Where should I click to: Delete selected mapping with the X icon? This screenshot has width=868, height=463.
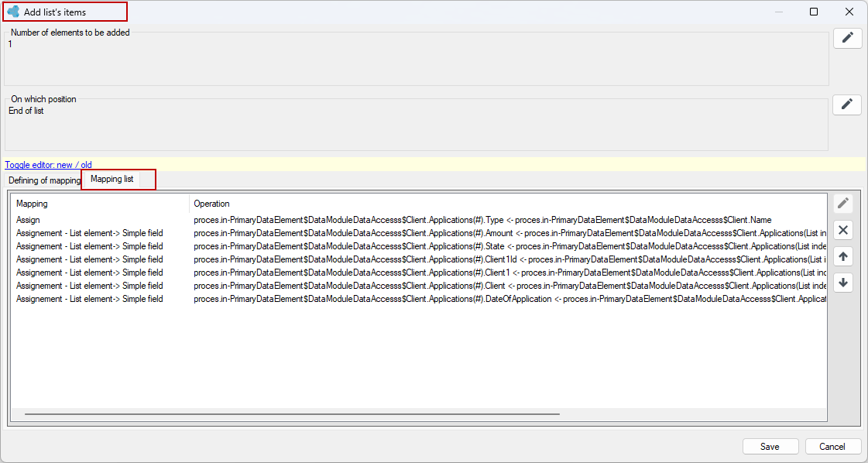843,230
